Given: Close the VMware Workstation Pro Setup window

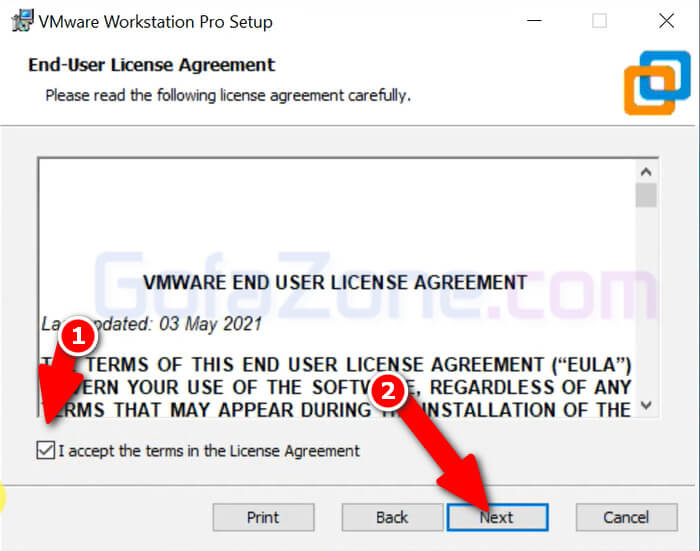Looking at the screenshot, I should click(x=667, y=21).
